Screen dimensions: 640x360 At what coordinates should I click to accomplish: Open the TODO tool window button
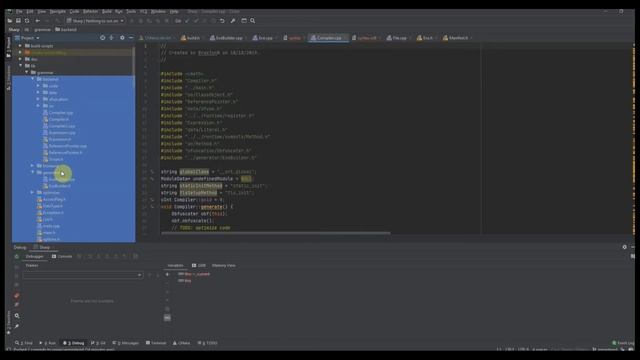pos(208,343)
